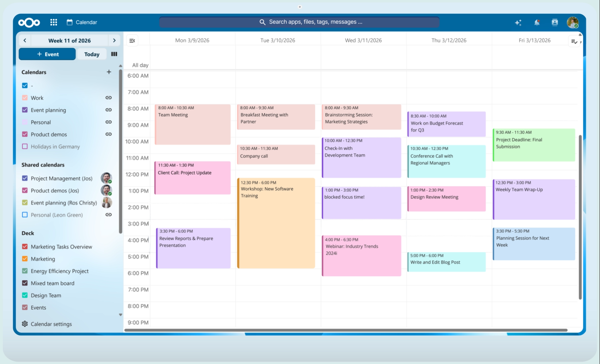The height and width of the screenshot is (364, 600).
Task: Click avatar beside Product demos (Jos)
Action: [106, 190]
